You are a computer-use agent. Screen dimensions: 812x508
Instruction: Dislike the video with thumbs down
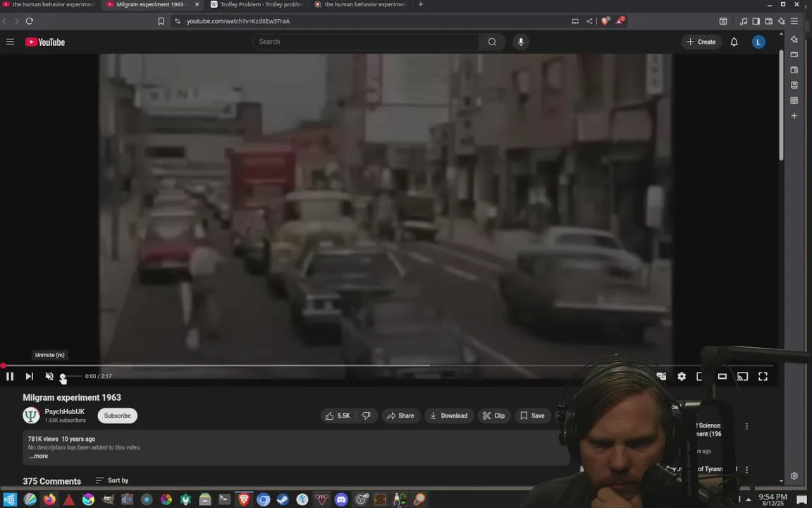tap(367, 416)
